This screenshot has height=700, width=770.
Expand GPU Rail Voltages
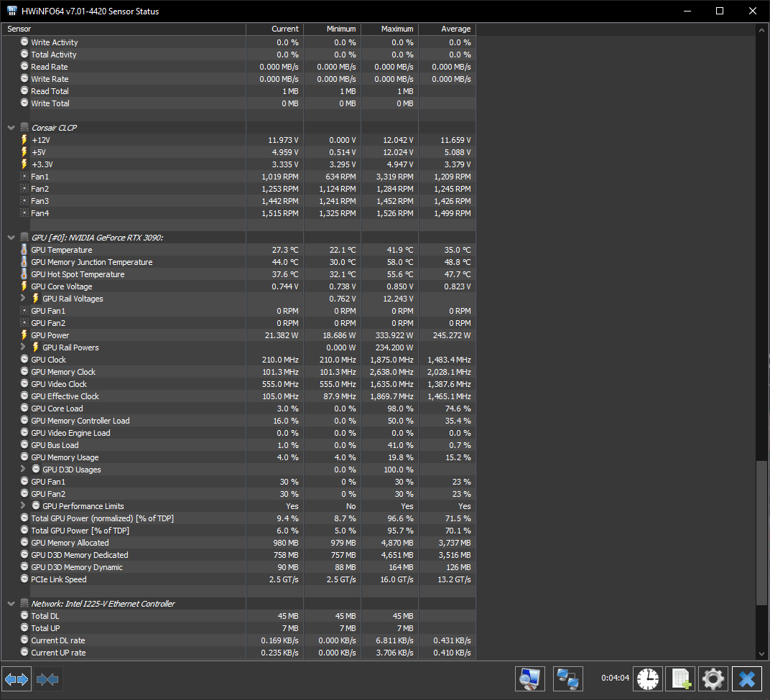pos(23,298)
